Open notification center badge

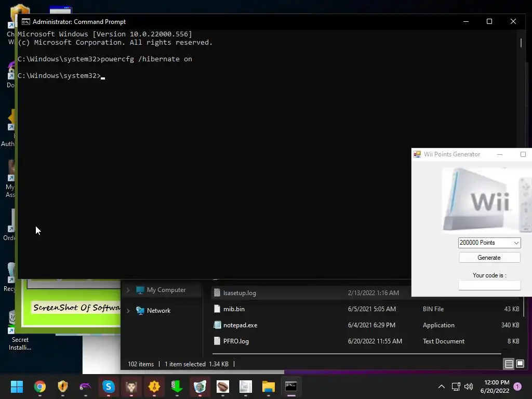pyautogui.click(x=517, y=387)
